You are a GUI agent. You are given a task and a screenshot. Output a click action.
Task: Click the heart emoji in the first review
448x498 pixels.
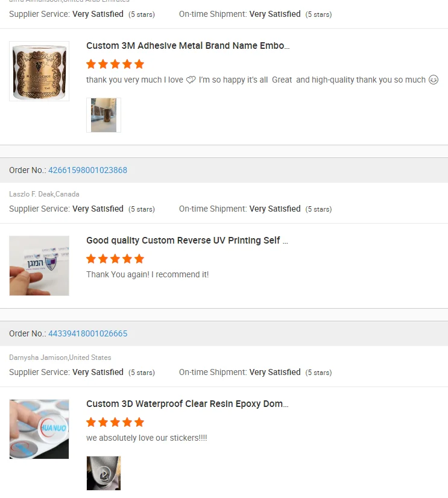[191, 80]
